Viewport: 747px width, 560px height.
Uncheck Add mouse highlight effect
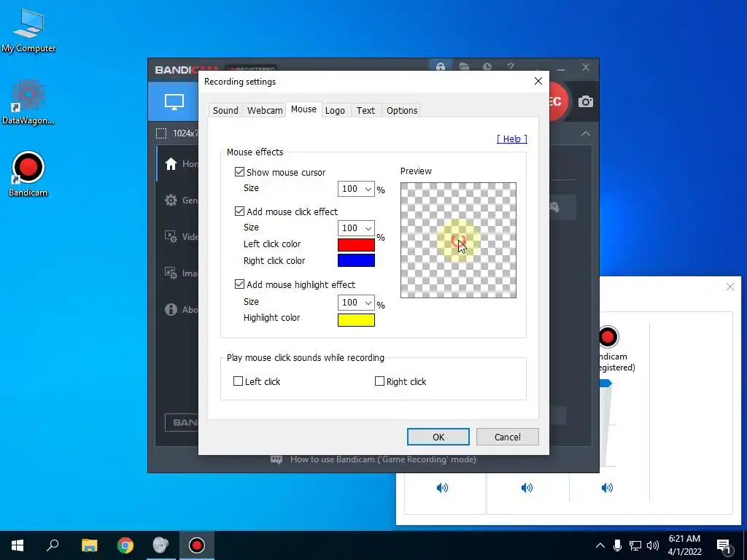[239, 284]
